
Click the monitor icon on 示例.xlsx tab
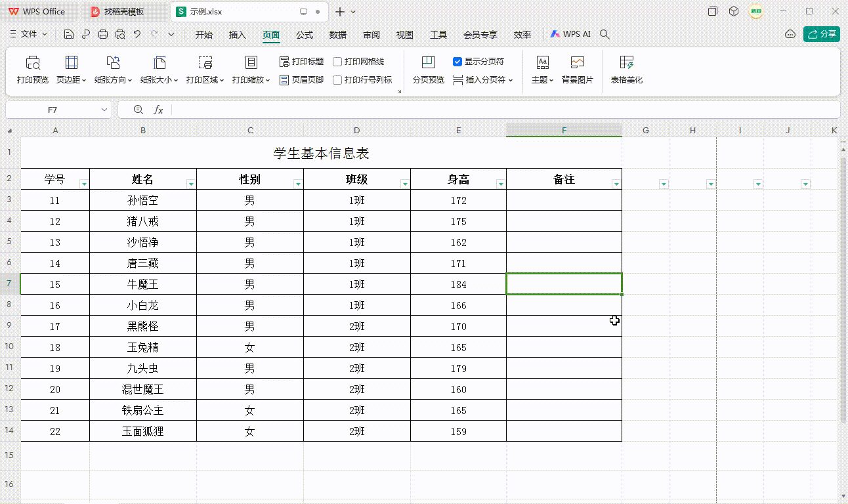pos(303,12)
